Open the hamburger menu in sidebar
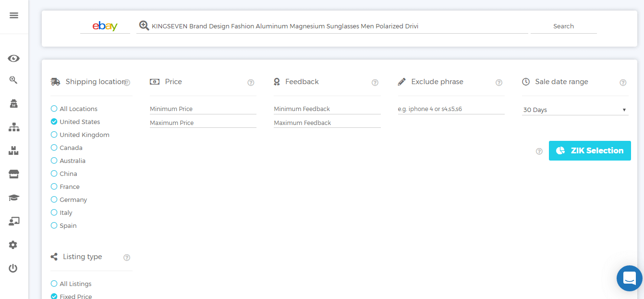 [14, 15]
